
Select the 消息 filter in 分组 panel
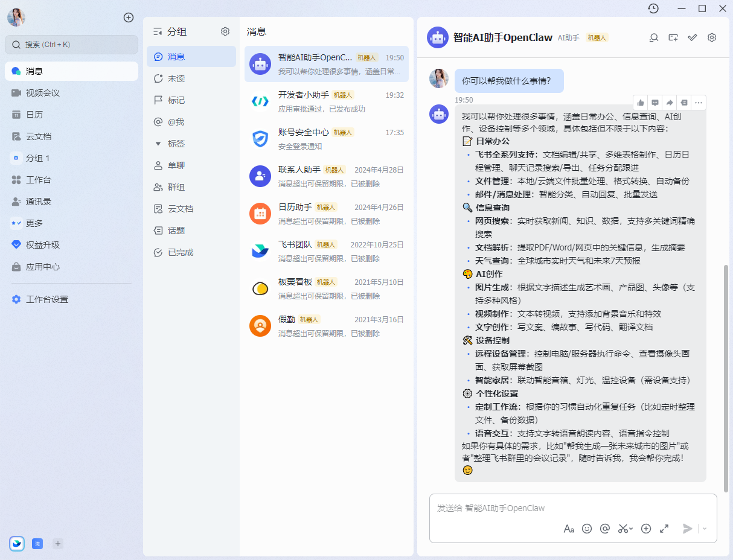click(191, 57)
